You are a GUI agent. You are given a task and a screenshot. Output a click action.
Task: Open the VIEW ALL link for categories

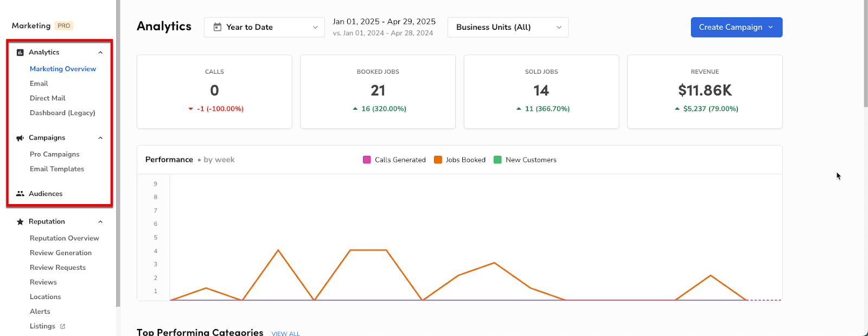(x=286, y=333)
